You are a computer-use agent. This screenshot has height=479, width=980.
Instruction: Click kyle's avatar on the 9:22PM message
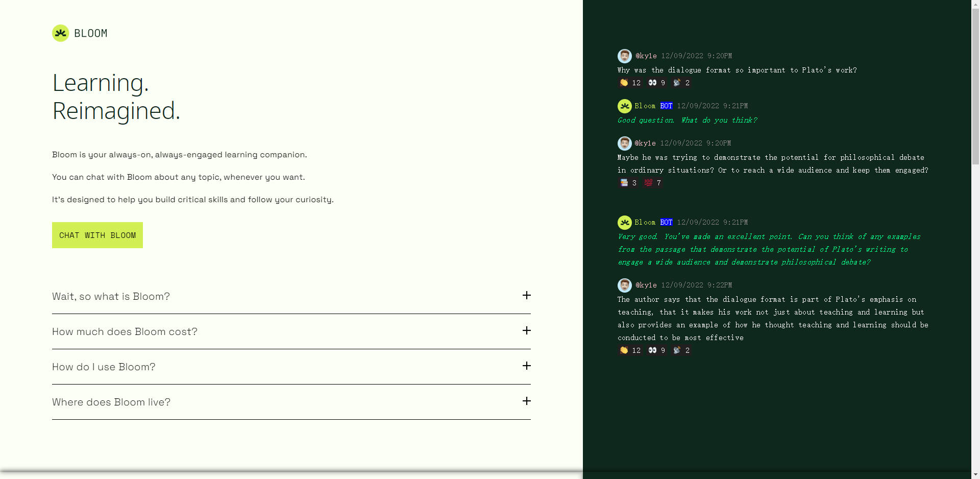click(x=625, y=285)
